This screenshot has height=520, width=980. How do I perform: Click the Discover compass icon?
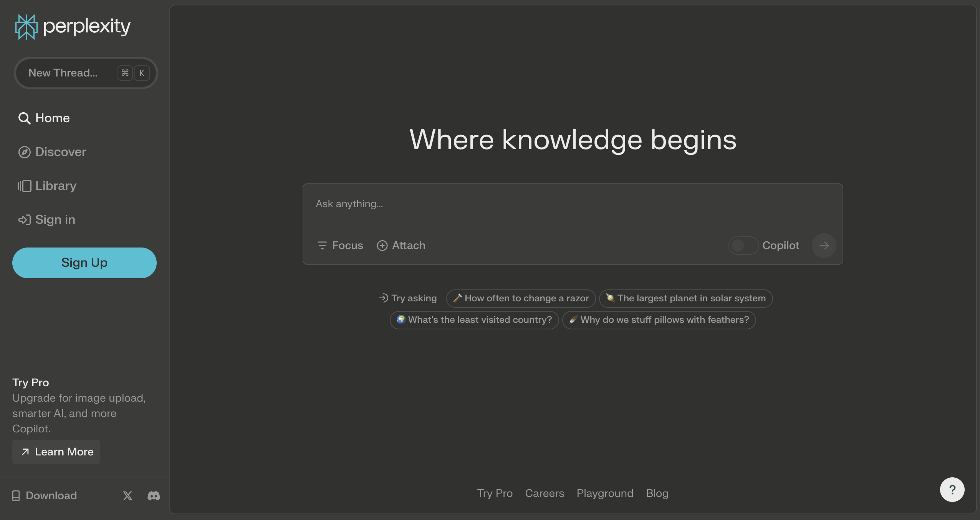click(x=24, y=152)
